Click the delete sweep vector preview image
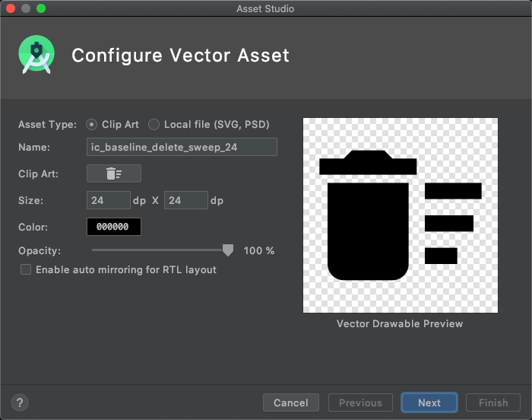532x420 pixels. click(x=400, y=215)
